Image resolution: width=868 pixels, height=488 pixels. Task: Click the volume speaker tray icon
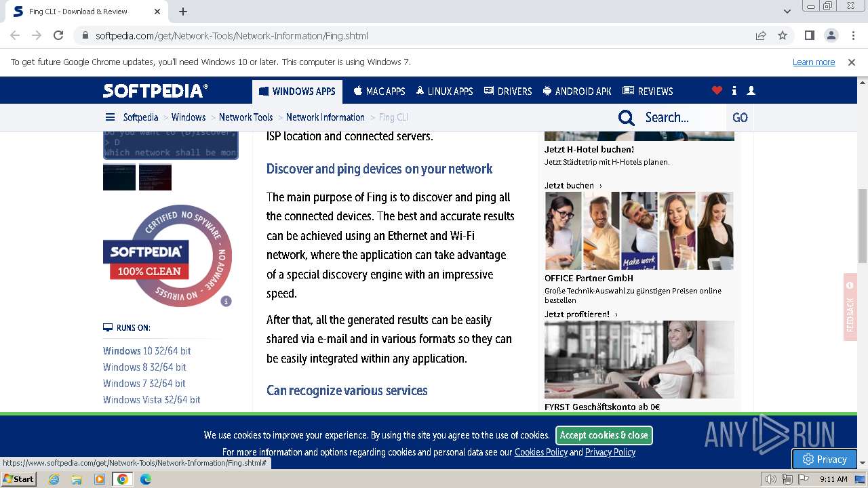[771, 479]
